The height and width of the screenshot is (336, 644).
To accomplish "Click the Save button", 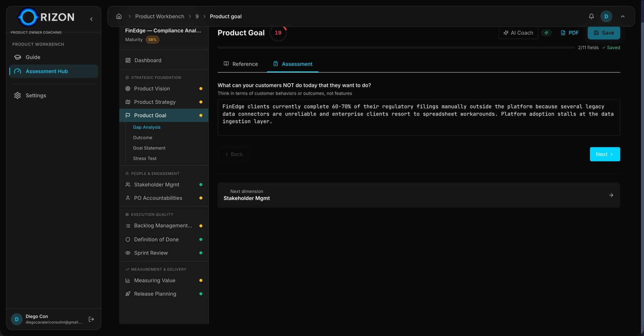I will tap(603, 33).
